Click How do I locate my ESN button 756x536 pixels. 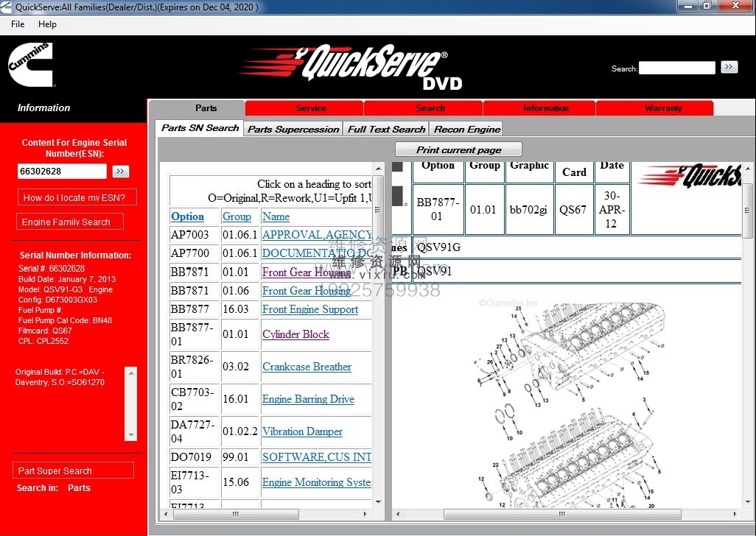point(77,197)
